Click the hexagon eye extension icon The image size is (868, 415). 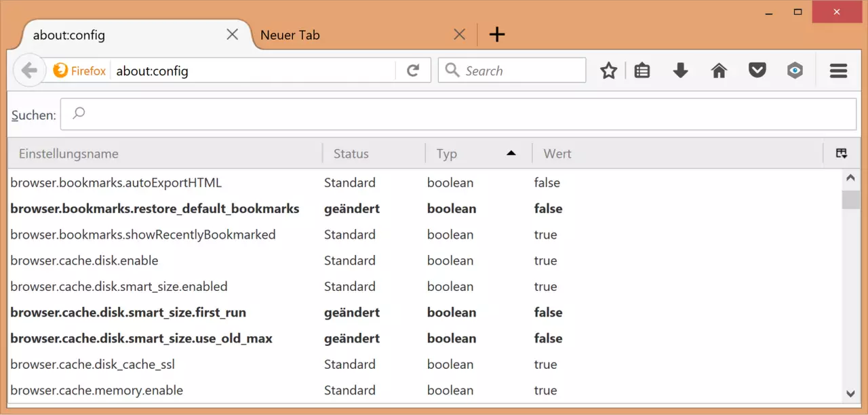795,71
